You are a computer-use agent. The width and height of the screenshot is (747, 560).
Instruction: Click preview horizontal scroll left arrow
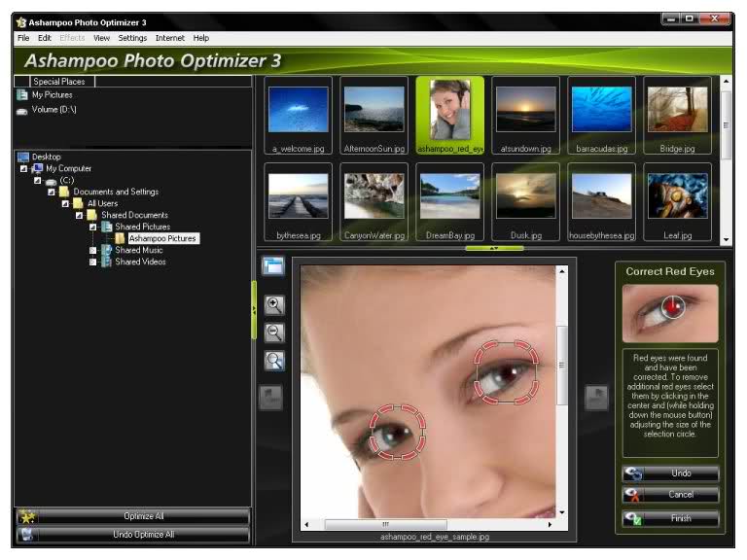click(306, 524)
